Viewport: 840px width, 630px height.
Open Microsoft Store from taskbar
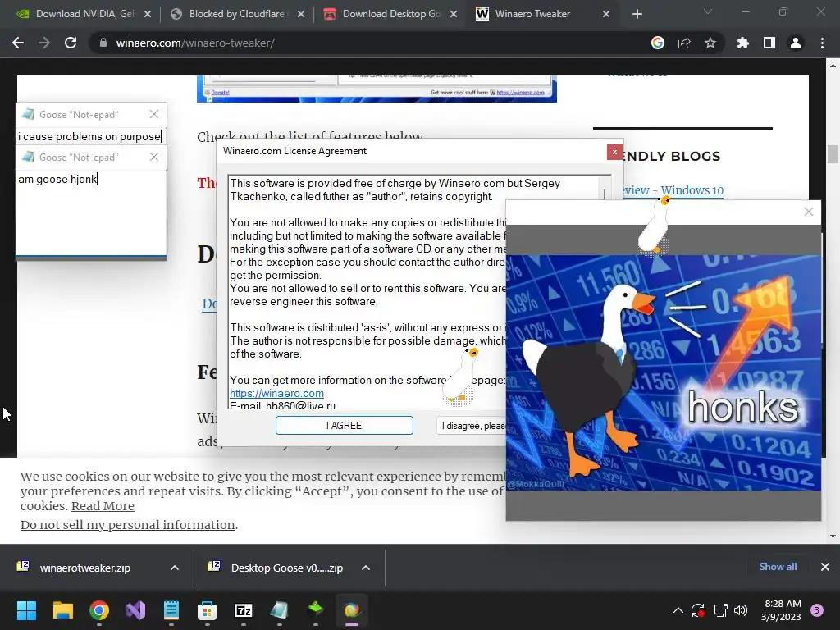coord(208,610)
